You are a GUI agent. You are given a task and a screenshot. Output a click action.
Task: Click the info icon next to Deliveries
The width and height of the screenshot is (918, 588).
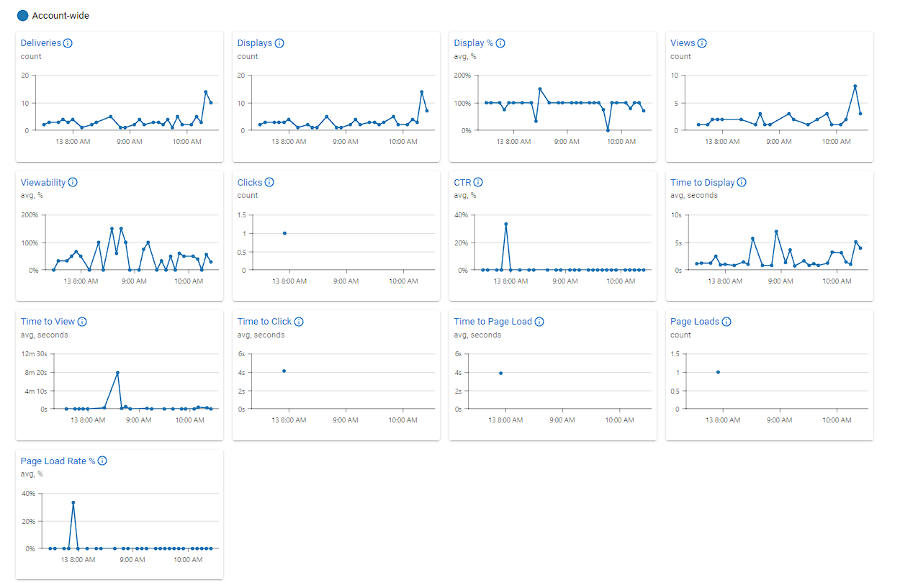click(68, 43)
